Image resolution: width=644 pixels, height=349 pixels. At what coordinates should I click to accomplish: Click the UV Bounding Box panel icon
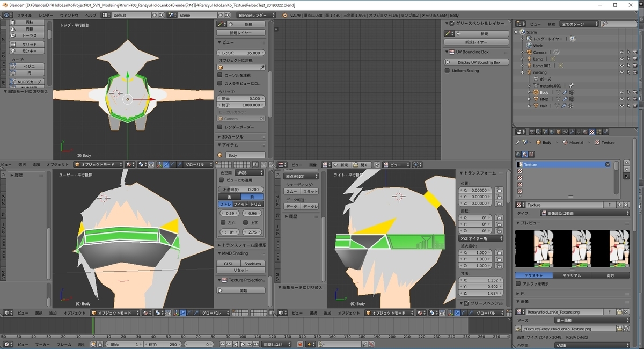451,52
